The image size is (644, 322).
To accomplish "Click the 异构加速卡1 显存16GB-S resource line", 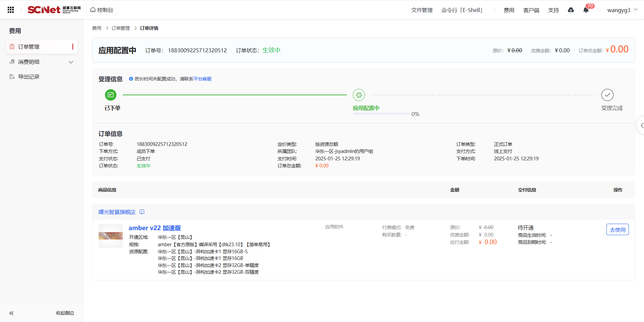I will click(x=203, y=252).
